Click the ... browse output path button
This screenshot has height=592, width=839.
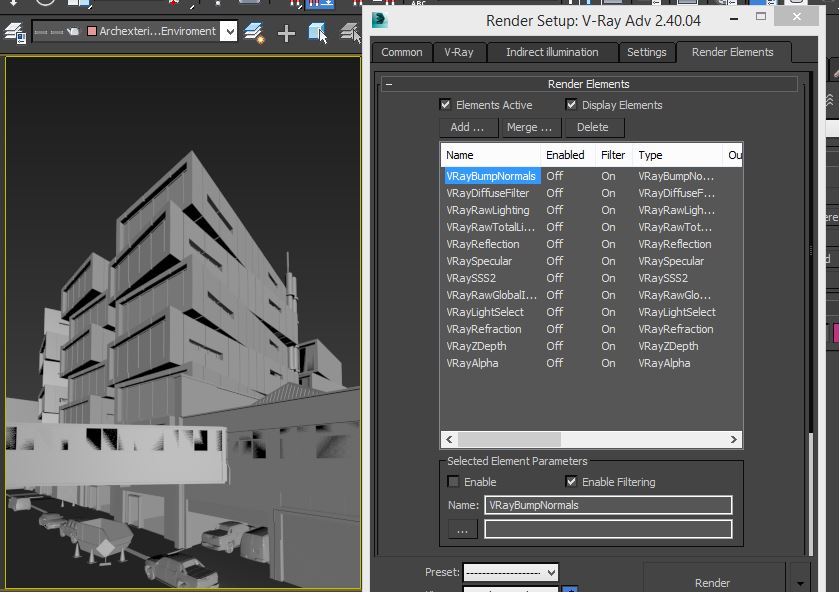463,530
